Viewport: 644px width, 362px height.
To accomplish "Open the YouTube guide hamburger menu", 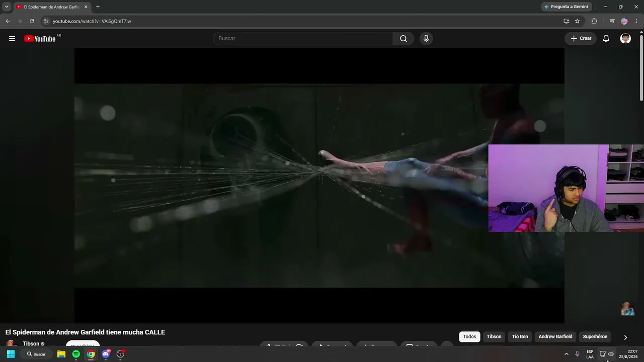I will click(x=12, y=39).
